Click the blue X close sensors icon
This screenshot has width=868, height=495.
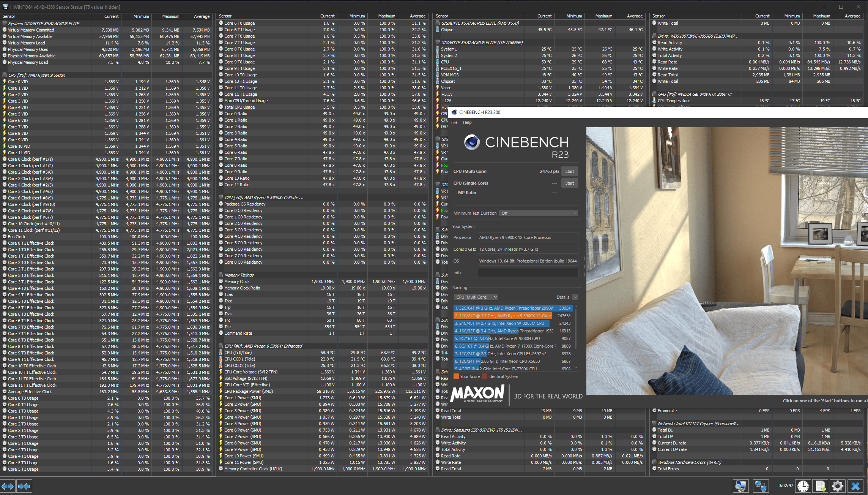tap(855, 486)
